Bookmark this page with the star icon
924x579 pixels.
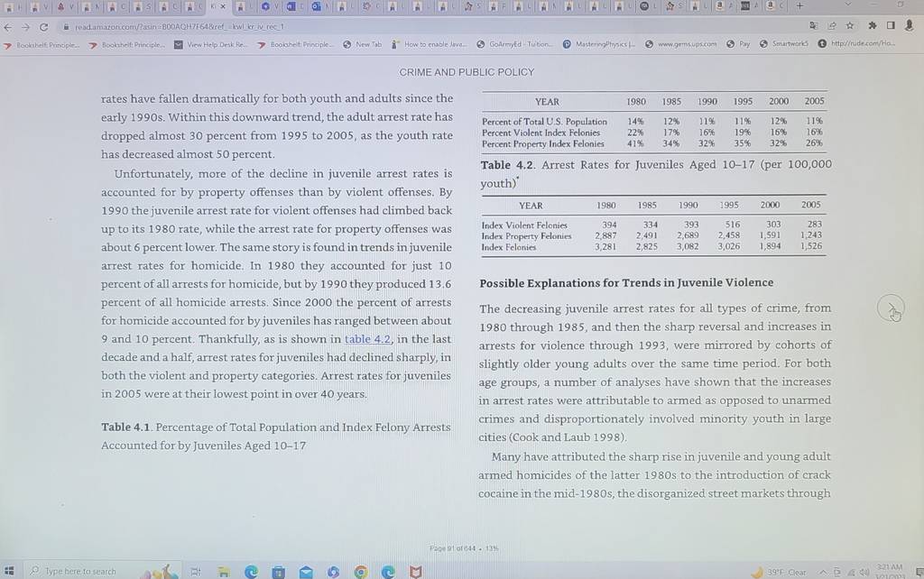[850, 25]
